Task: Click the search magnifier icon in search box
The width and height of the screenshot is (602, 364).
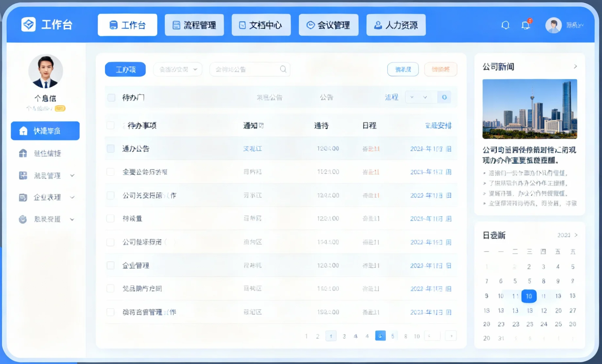Action: [x=283, y=69]
